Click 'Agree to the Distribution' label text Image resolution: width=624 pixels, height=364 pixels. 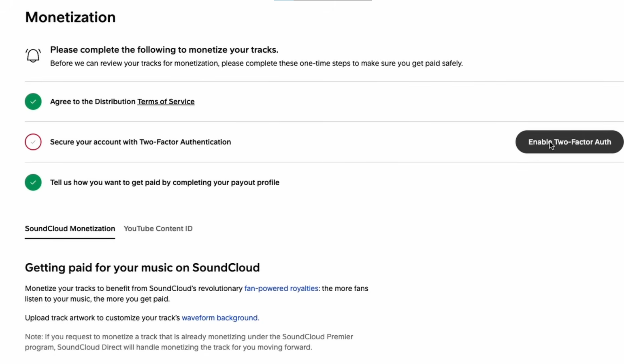pos(93,102)
